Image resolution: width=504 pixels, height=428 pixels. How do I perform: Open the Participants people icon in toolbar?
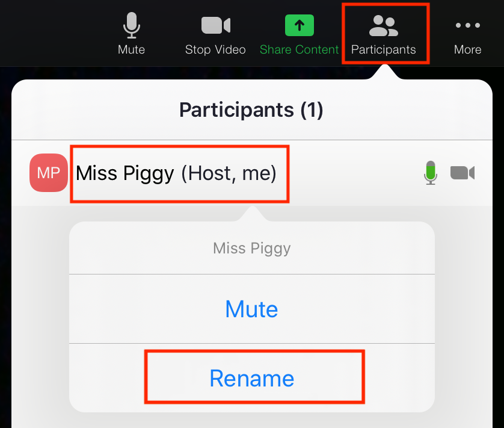tap(384, 26)
